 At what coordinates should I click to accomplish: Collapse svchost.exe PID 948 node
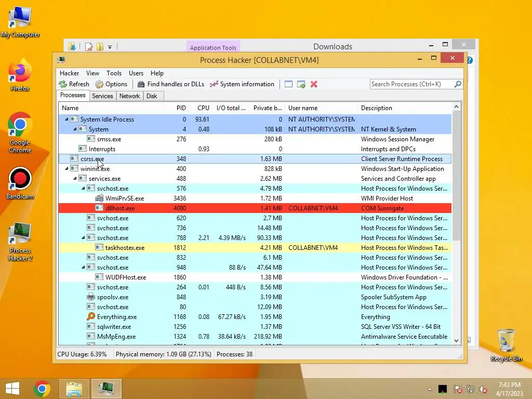[x=83, y=268]
